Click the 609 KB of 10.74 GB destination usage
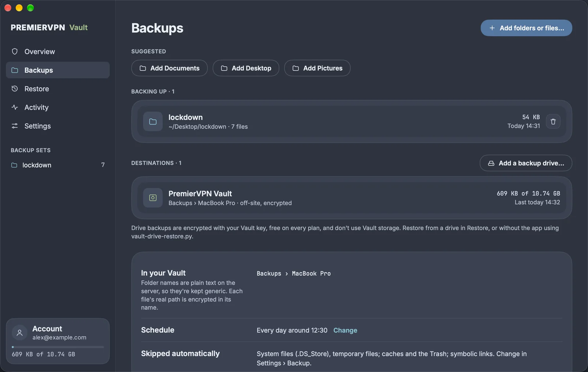The width and height of the screenshot is (588, 372). [528, 194]
